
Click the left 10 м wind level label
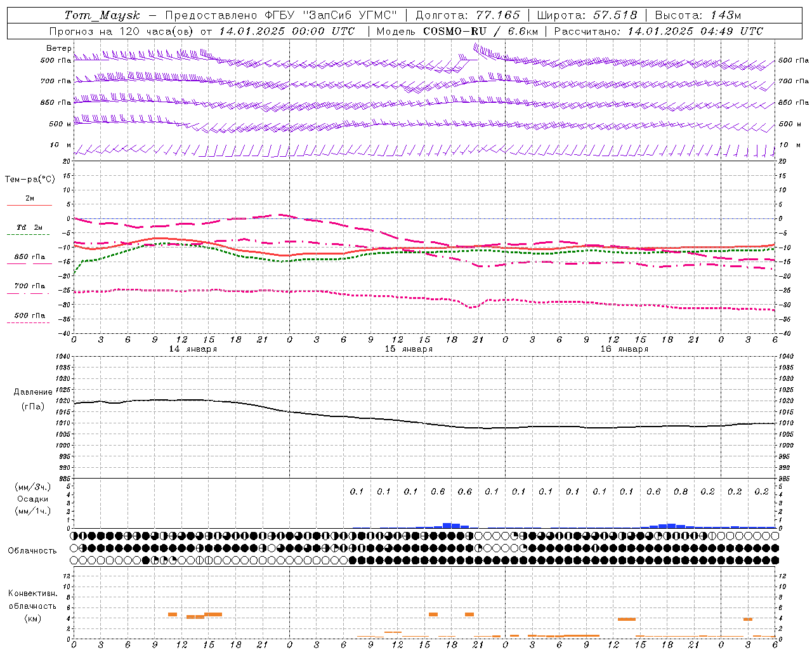click(61, 145)
